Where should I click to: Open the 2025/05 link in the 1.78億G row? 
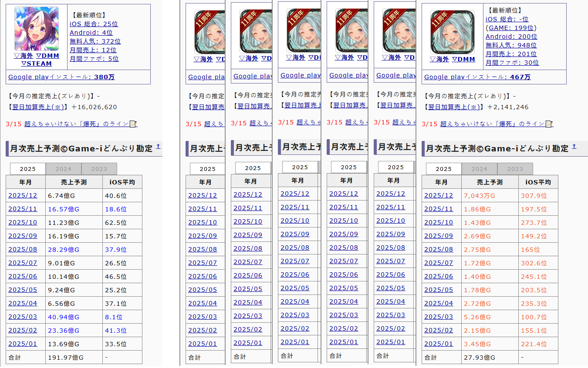[439, 290]
